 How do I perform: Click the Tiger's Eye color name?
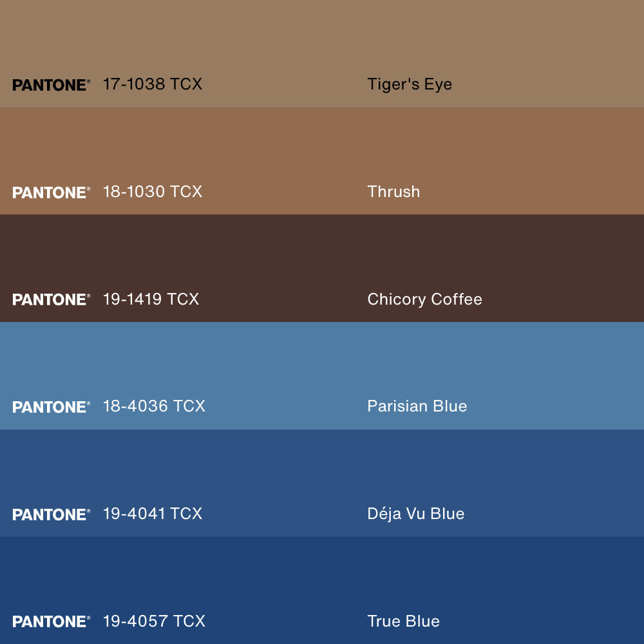coord(410,84)
